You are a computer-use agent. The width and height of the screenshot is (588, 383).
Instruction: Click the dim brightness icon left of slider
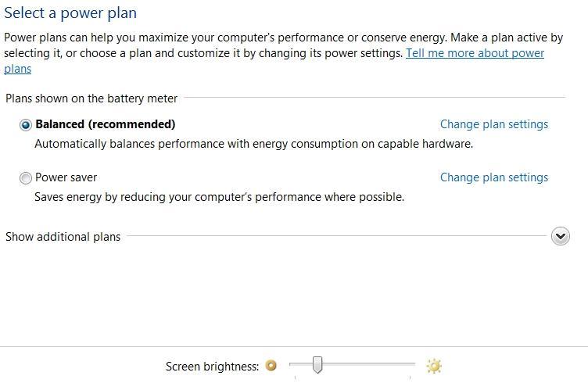point(271,365)
